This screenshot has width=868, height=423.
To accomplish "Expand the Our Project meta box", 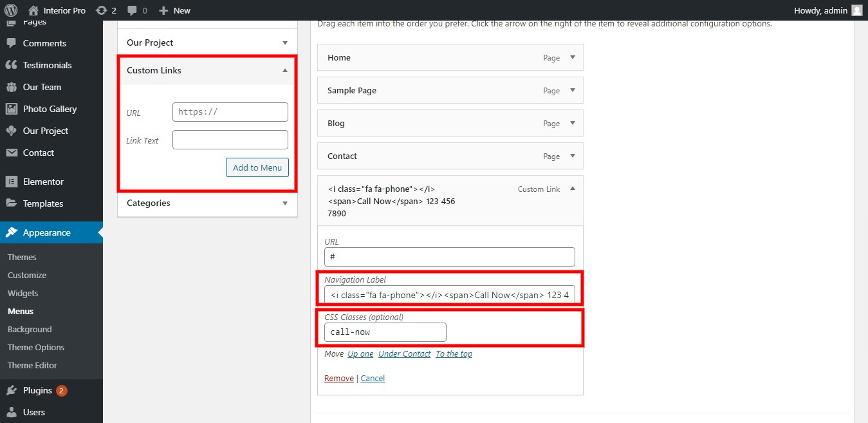I will tap(284, 42).
